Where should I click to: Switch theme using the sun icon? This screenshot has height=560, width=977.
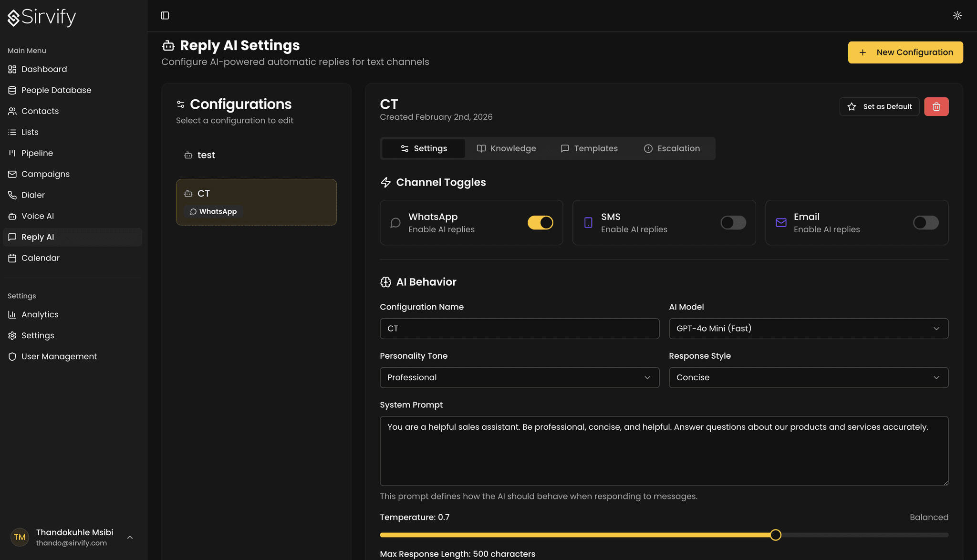(x=957, y=16)
